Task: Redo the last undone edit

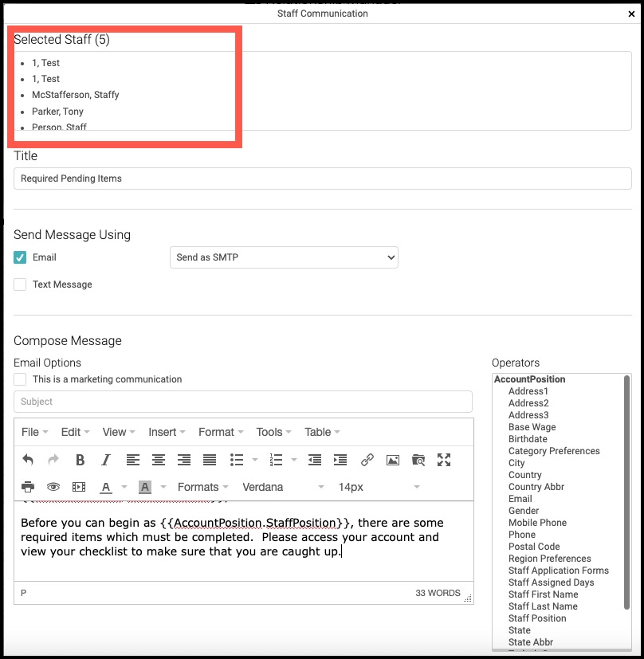Action: (53, 460)
